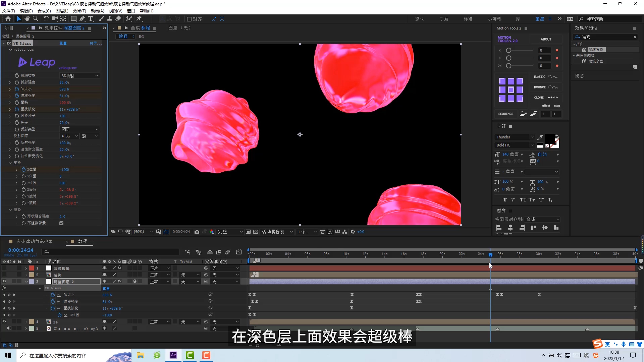Align layers to left edge
The image size is (644, 362).
pos(499,228)
